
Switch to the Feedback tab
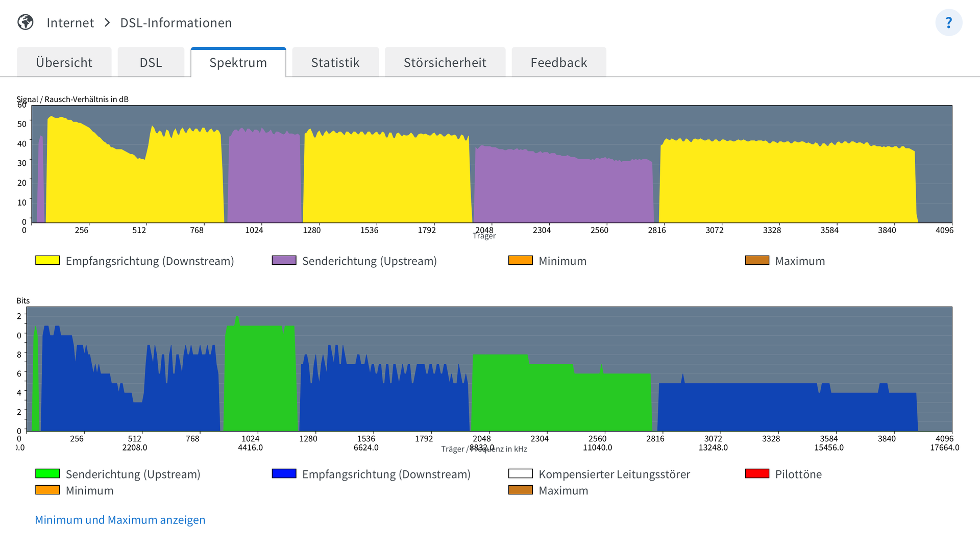558,62
